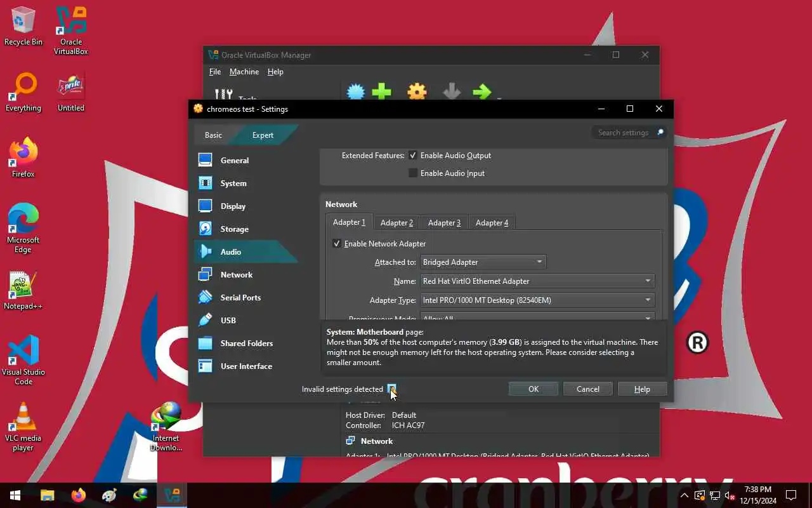Click the New machine blue star icon
Screen dimensions: 812x508
tap(356, 93)
